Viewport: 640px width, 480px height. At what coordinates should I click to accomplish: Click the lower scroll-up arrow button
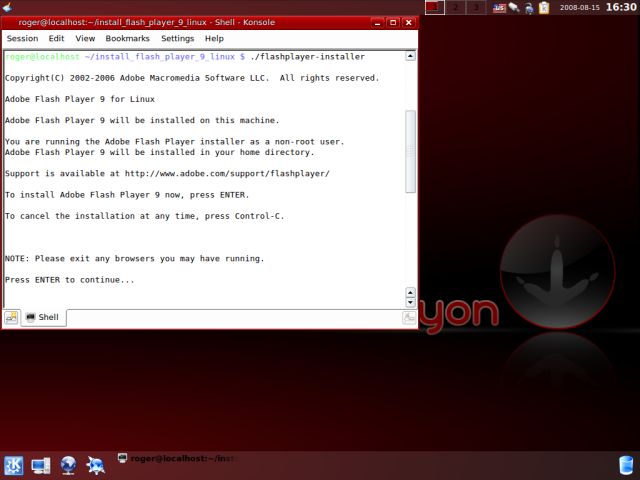click(410, 292)
